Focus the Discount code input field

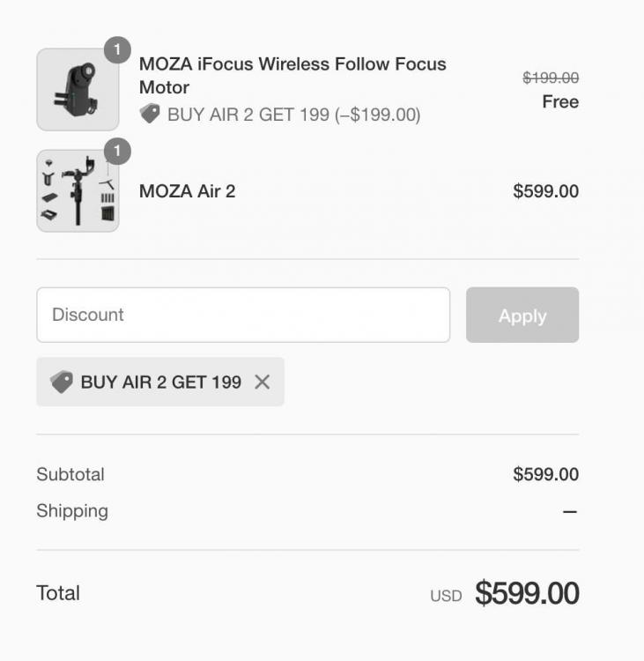coord(243,315)
